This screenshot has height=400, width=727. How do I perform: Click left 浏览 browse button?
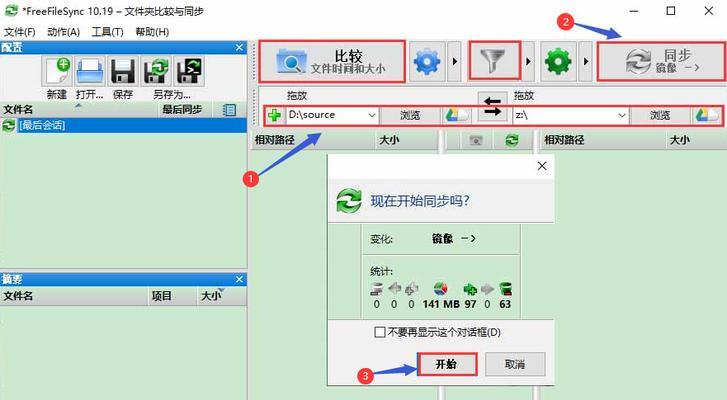(410, 115)
